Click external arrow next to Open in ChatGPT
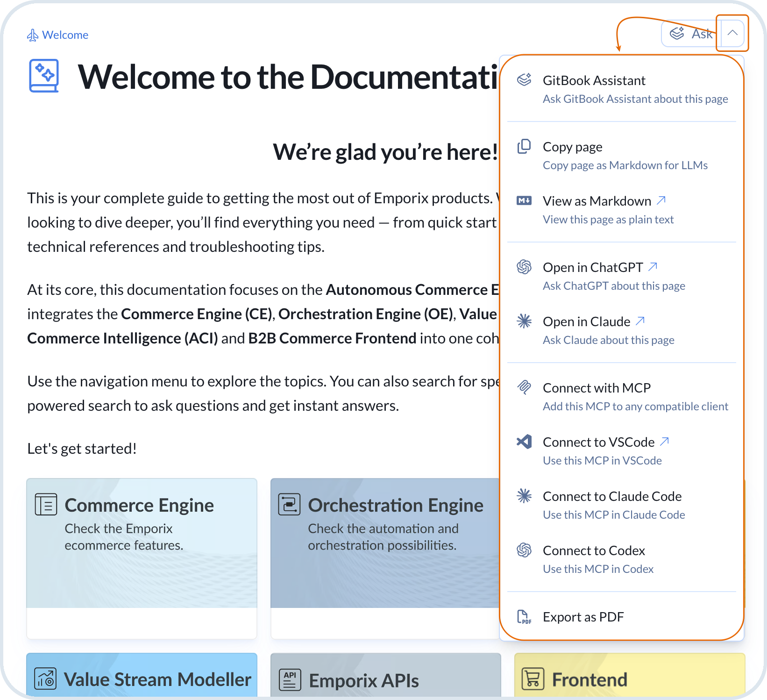 tap(653, 267)
